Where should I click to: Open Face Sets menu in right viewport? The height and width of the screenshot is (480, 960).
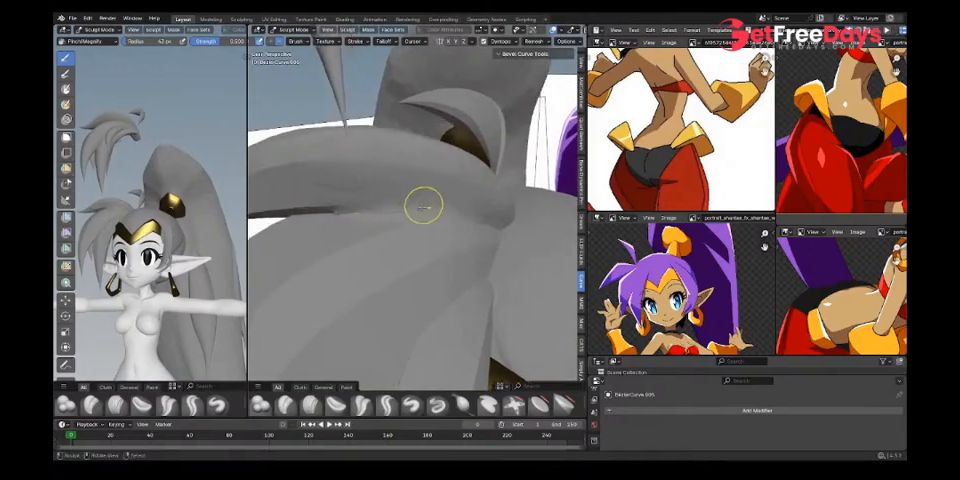[393, 29]
